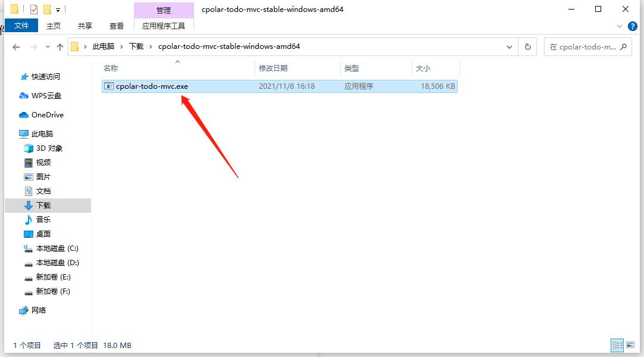Click the 18,506 KB size cell
Viewport: 644px width, 357px height.
tap(438, 86)
